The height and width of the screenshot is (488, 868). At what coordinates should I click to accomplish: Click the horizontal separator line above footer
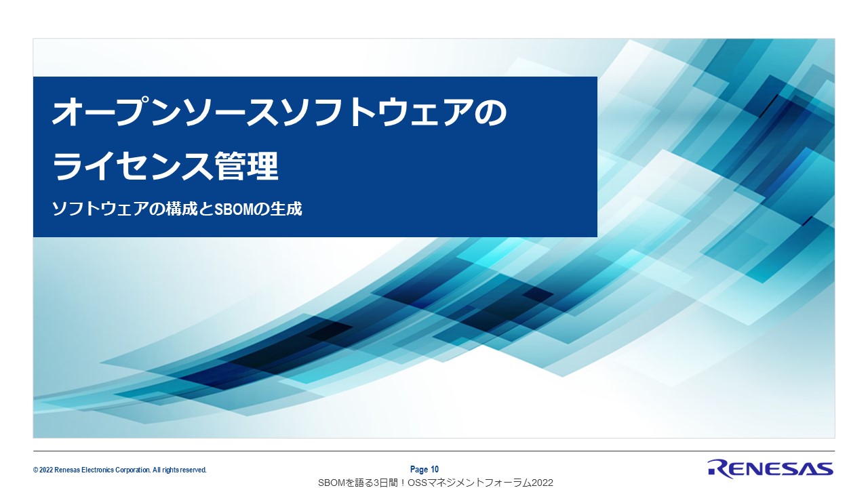pyautogui.click(x=434, y=451)
